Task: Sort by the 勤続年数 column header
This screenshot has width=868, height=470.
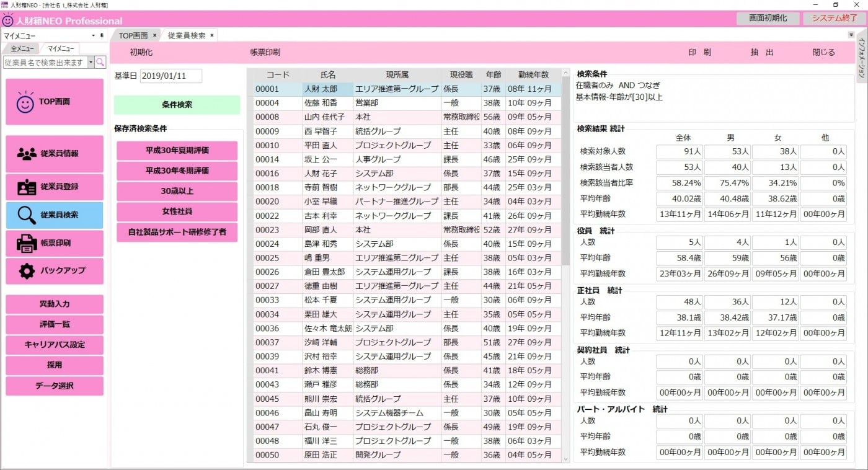Action: 533,75
